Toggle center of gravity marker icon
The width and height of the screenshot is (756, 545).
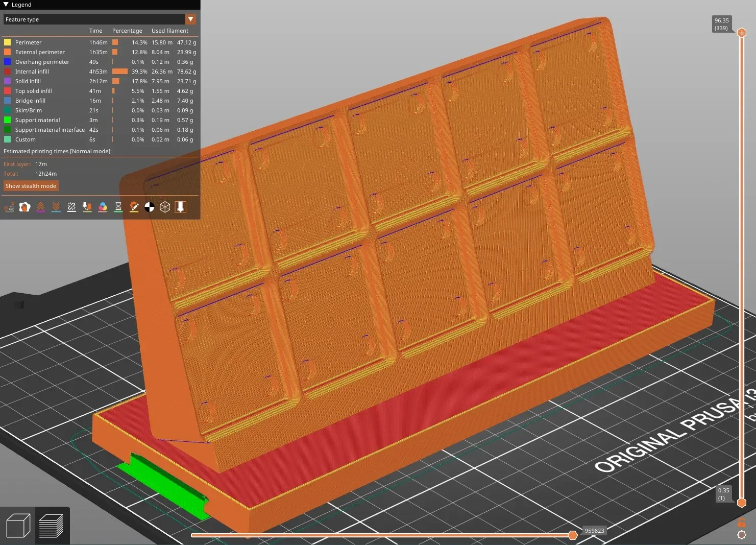click(149, 207)
